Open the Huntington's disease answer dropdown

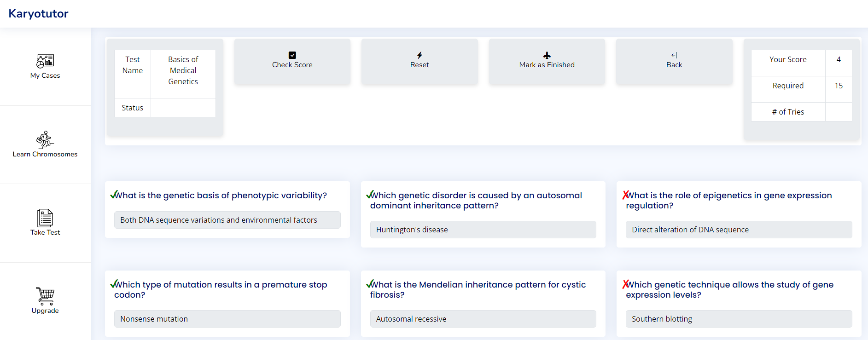[483, 230]
